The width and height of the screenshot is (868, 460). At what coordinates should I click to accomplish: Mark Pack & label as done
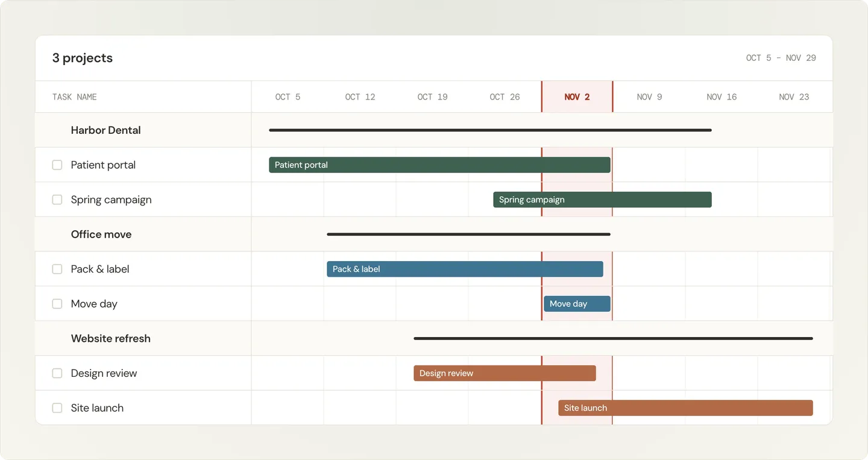tap(57, 269)
